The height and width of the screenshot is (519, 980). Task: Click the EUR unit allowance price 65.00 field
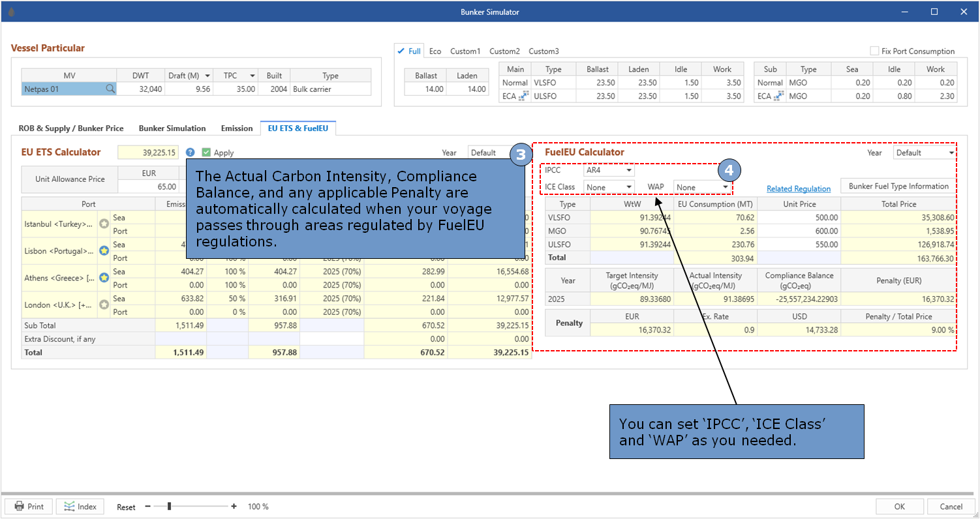149,186
